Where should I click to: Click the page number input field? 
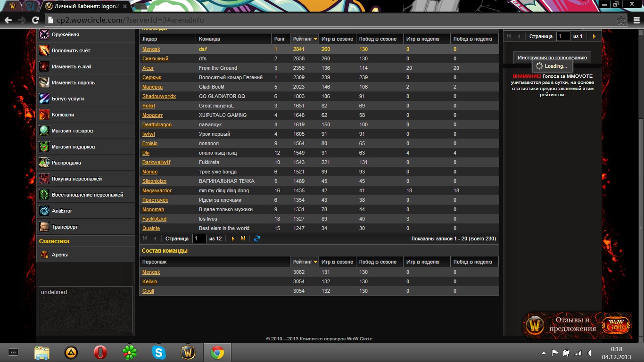coord(199,239)
